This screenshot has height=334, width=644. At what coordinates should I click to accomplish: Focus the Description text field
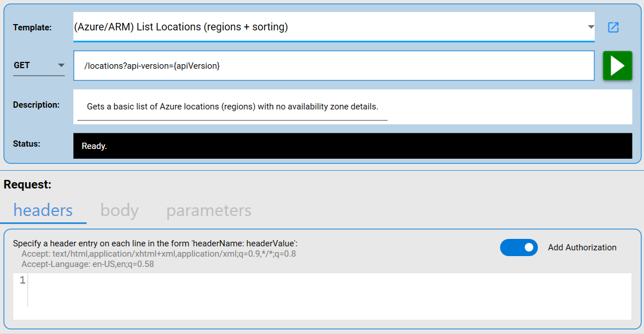pyautogui.click(x=232, y=107)
